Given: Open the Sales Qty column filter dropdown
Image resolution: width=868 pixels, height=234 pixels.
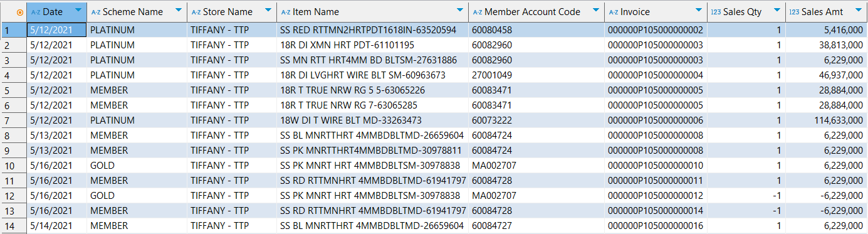Looking at the screenshot, I should [777, 11].
